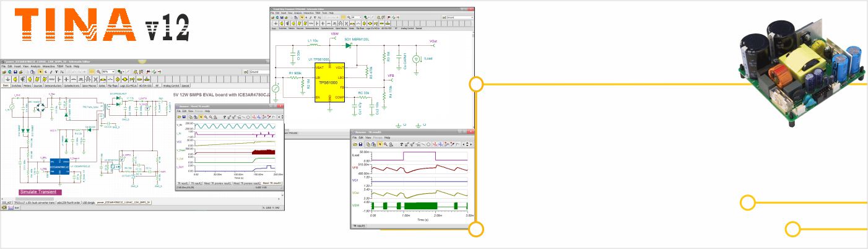Select TR result1 bottom tab in the TR result1 window

coord(360,226)
